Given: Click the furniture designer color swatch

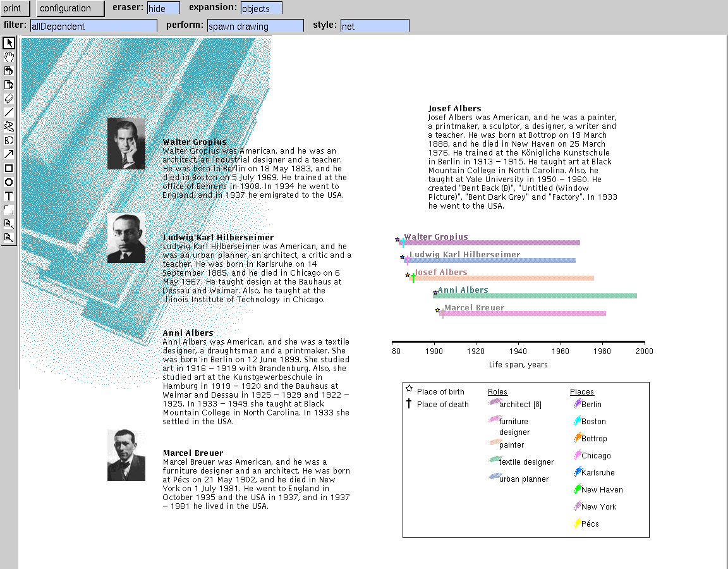Looking at the screenshot, I should 495,419.
